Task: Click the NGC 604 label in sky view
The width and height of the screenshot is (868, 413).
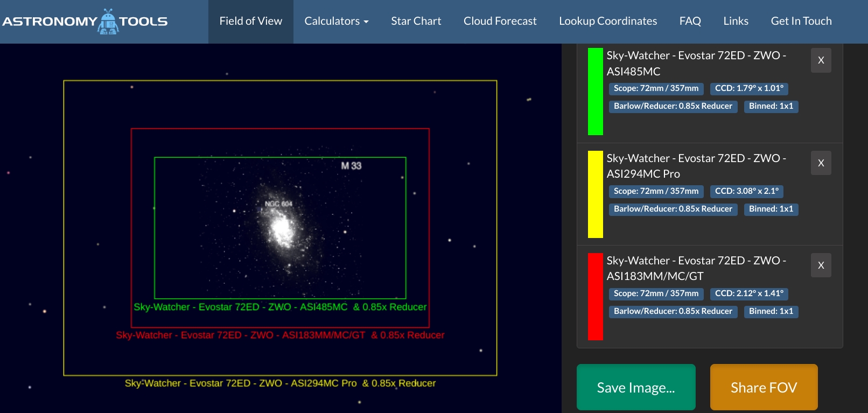Action: [x=278, y=204]
